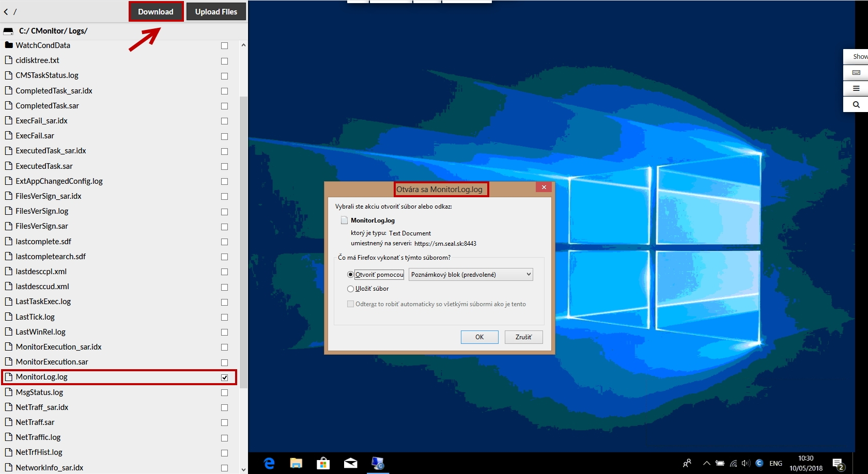Open Microsoft Edge from the taskbar
The height and width of the screenshot is (474, 868).
(269, 463)
